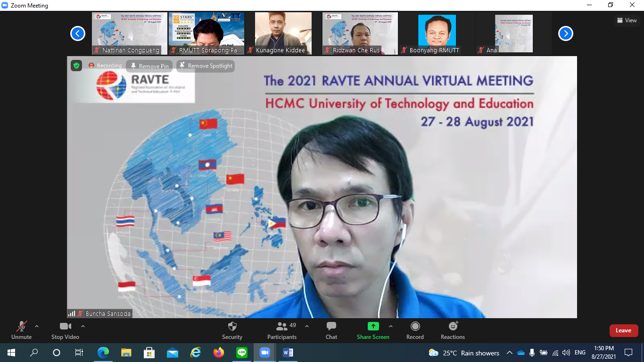Screen dimensions: 644x362
Task: Open the volume control in the tray
Action: click(x=566, y=353)
